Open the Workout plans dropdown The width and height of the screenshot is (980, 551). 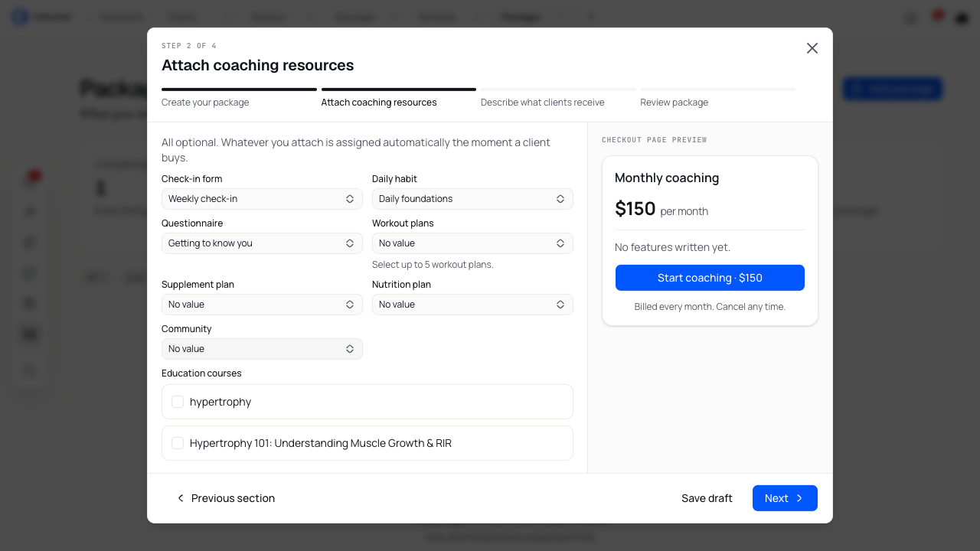472,243
